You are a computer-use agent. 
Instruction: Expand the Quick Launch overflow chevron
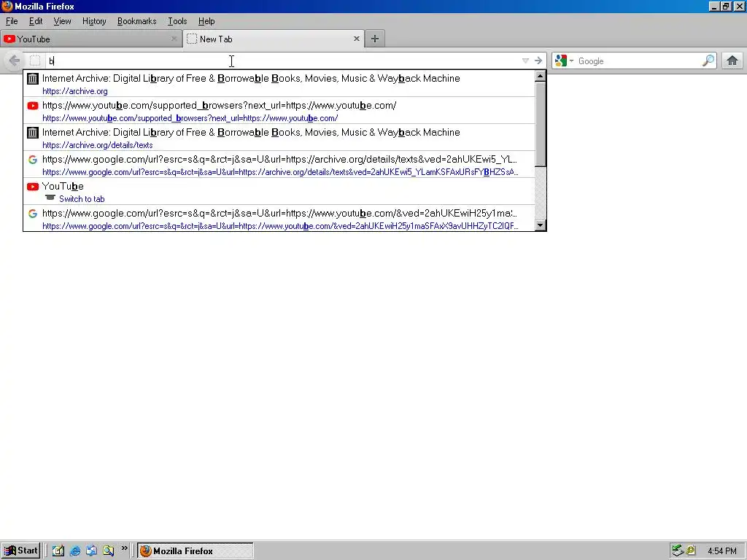click(x=124, y=548)
